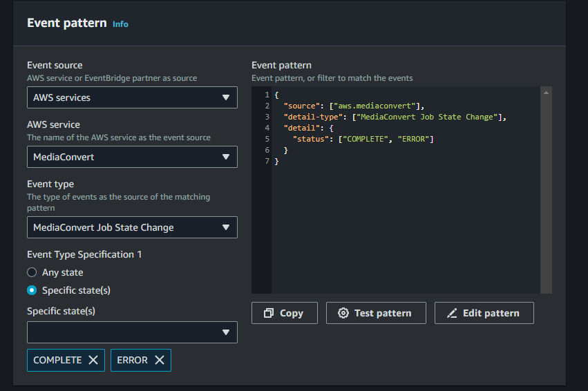This screenshot has height=391, width=588.
Task: Open the Specific state(s) selection dropdown
Action: (x=131, y=332)
